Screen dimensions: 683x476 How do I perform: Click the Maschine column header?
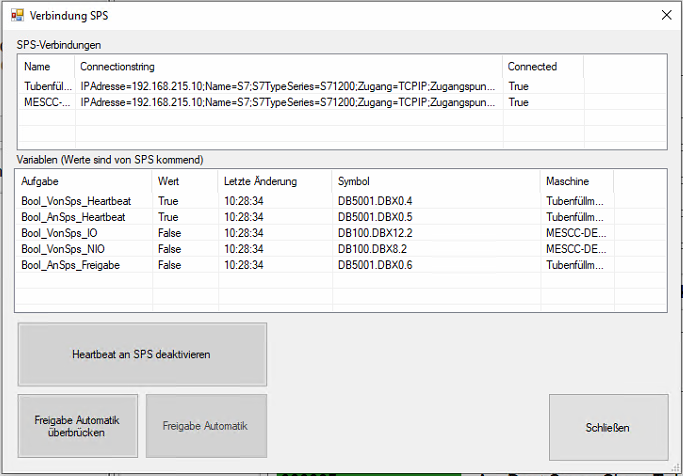(576, 181)
